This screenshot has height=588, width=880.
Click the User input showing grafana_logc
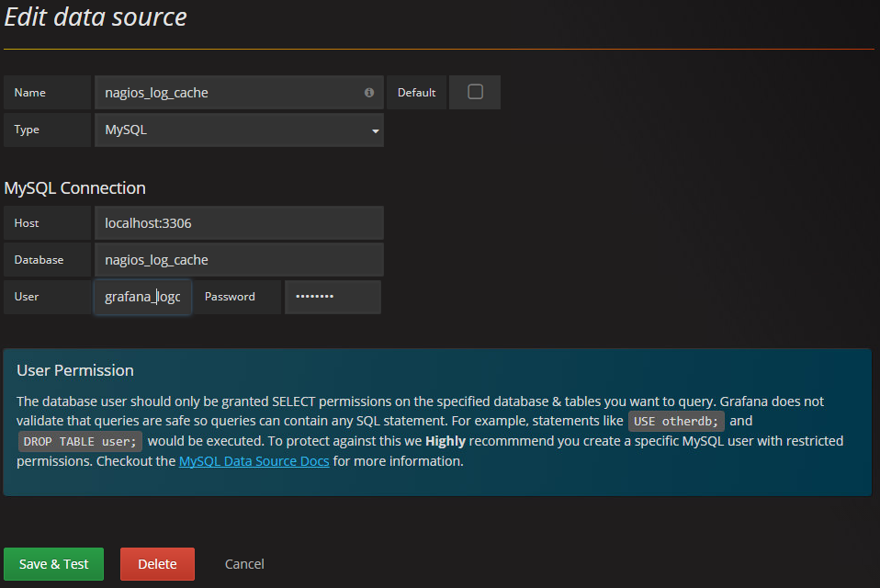click(x=142, y=296)
